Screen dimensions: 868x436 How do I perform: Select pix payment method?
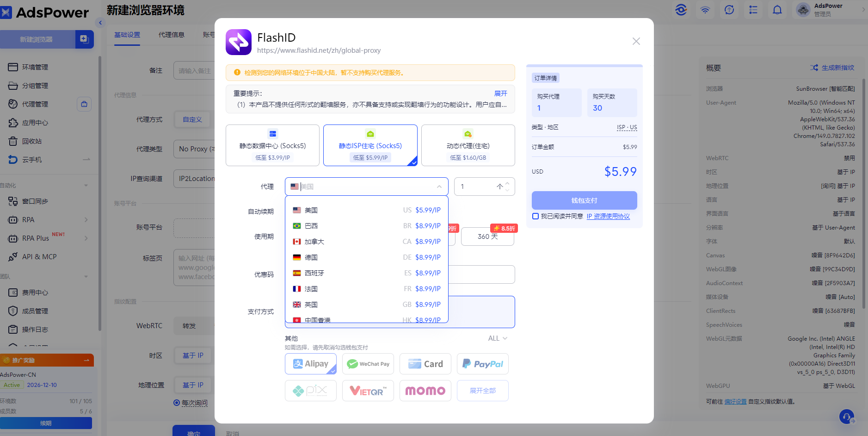(311, 391)
